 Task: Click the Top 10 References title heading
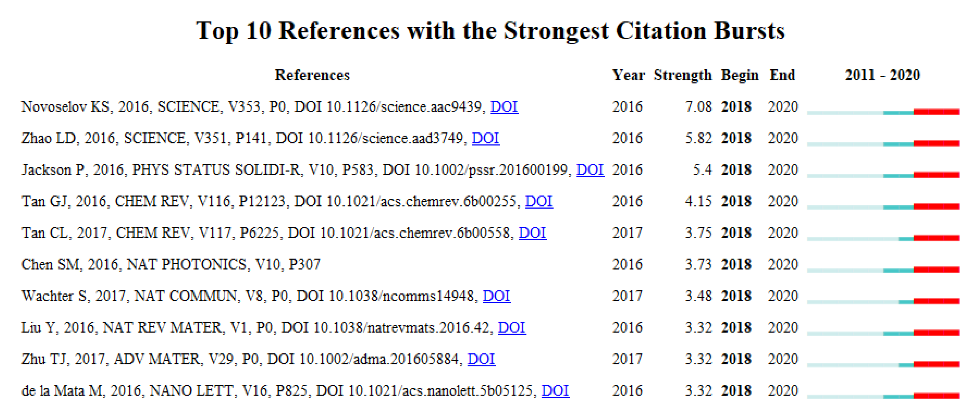pyautogui.click(x=490, y=30)
